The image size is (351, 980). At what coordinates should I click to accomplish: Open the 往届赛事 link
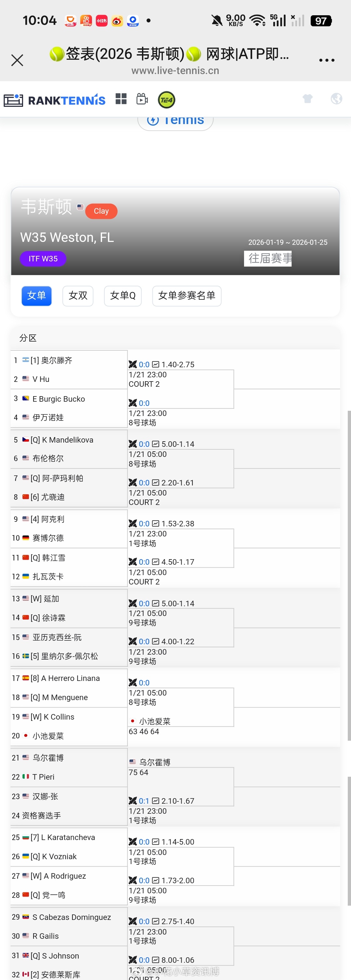click(267, 258)
